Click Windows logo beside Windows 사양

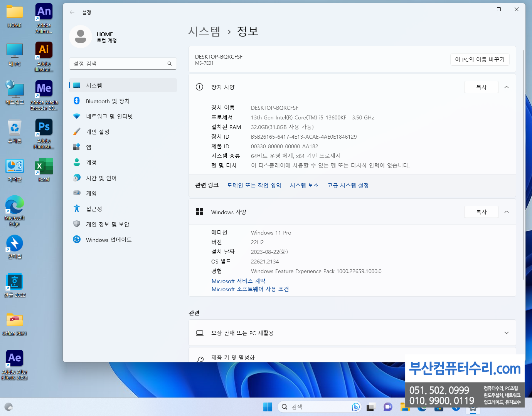[x=199, y=211]
